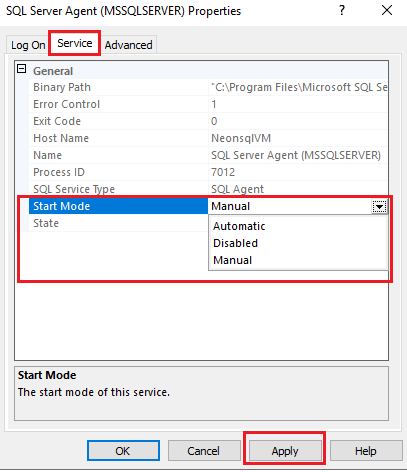Image resolution: width=407 pixels, height=472 pixels.
Task: Click the OK button
Action: coord(123,451)
